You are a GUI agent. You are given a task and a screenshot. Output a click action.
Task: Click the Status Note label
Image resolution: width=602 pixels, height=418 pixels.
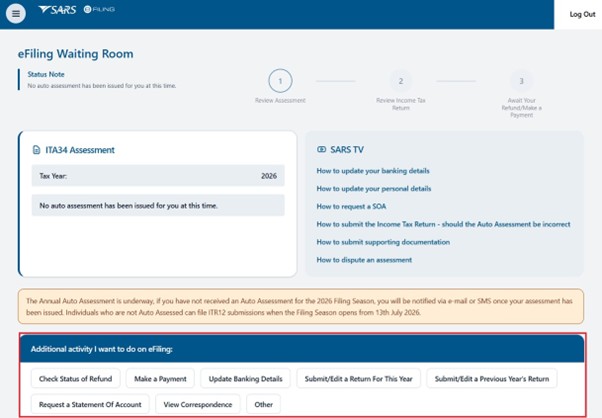(x=46, y=74)
